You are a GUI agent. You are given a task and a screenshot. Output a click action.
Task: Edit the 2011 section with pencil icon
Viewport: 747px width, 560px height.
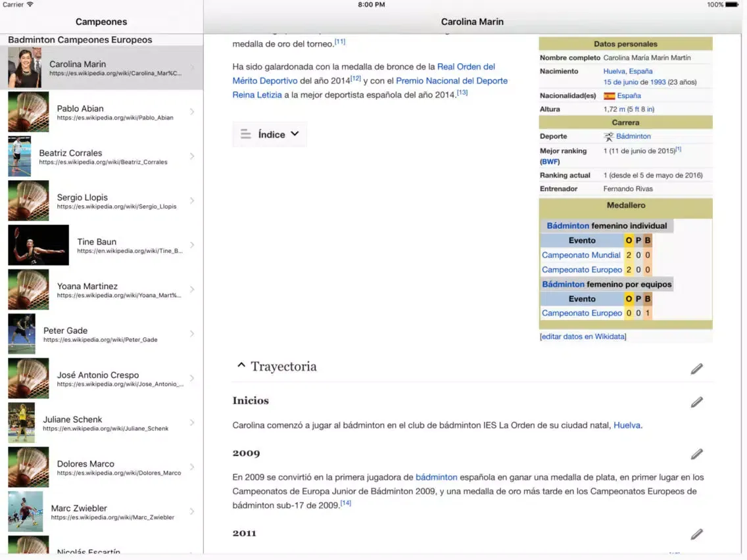pos(696,534)
